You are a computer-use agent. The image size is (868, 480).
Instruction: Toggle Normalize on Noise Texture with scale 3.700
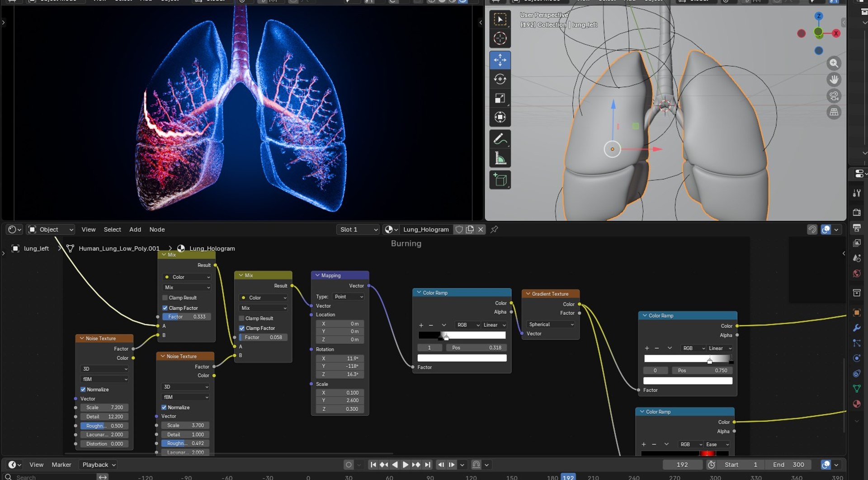click(x=164, y=408)
